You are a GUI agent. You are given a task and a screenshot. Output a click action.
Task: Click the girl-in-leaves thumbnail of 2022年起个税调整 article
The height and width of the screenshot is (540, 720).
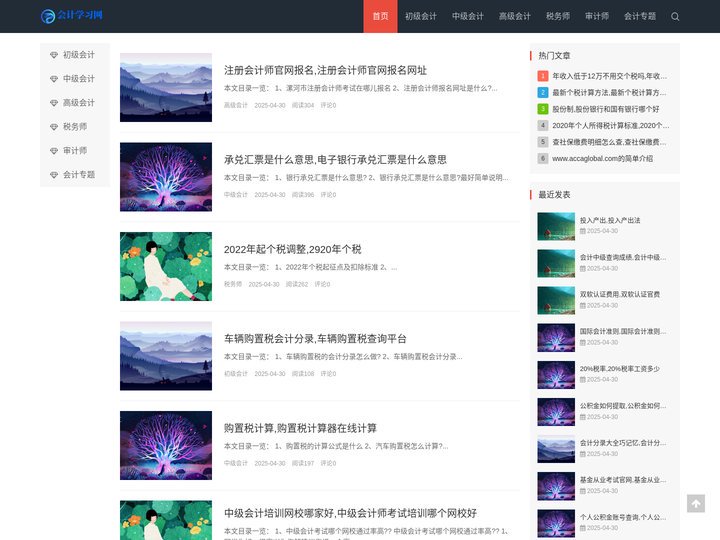[166, 266]
